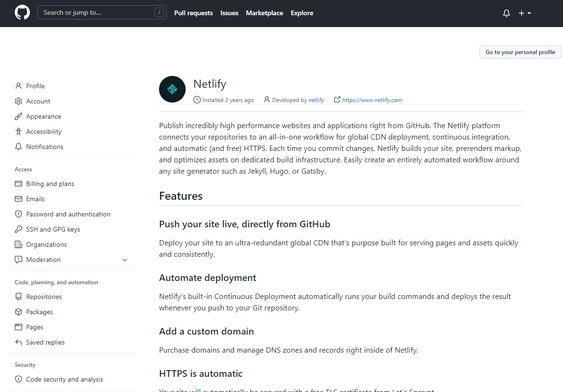The width and height of the screenshot is (563, 392).
Task: Click the Profile person icon in sidebar
Action: (x=19, y=86)
